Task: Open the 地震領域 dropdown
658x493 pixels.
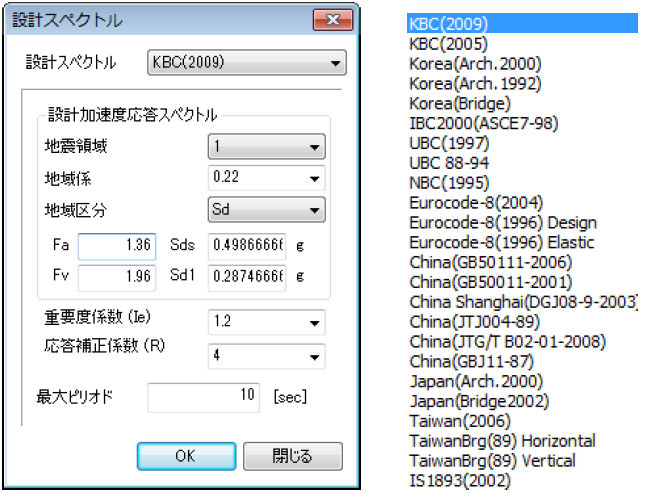Action: [266, 146]
